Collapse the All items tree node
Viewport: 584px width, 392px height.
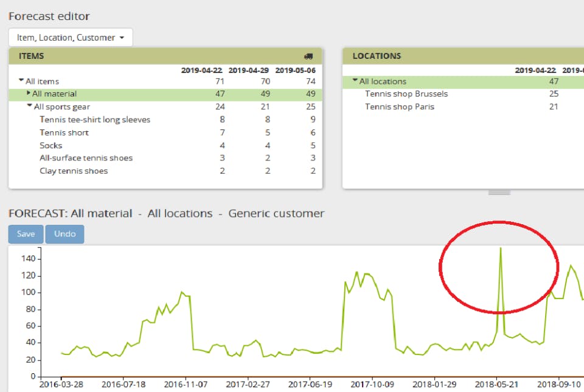[x=21, y=80]
